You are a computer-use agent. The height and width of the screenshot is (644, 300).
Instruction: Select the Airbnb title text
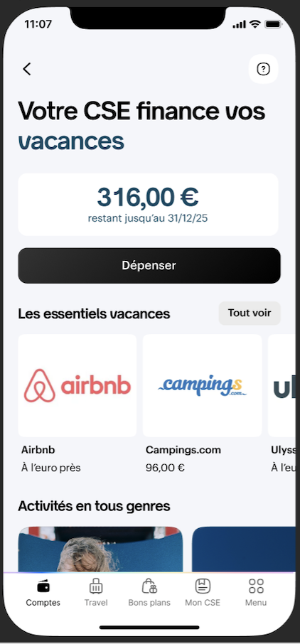click(38, 450)
